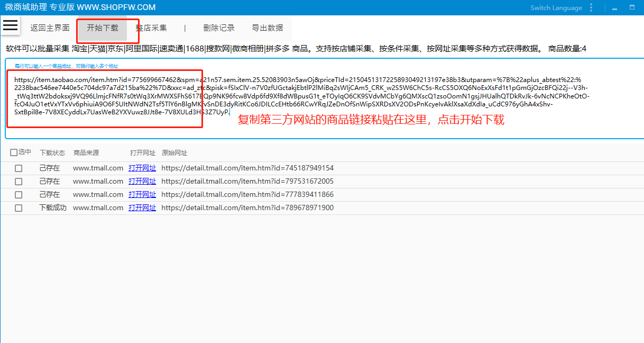Open 打开网址 link for item 789678971900
644x343 pixels.
pyautogui.click(x=142, y=208)
